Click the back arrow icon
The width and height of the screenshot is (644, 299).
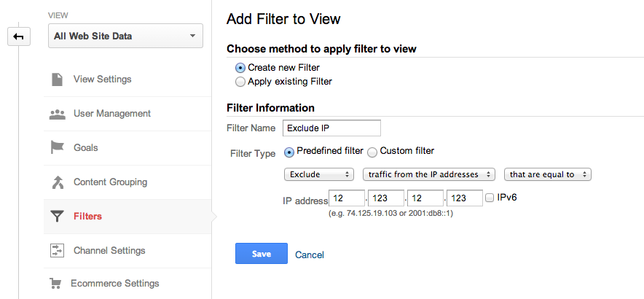click(x=18, y=36)
